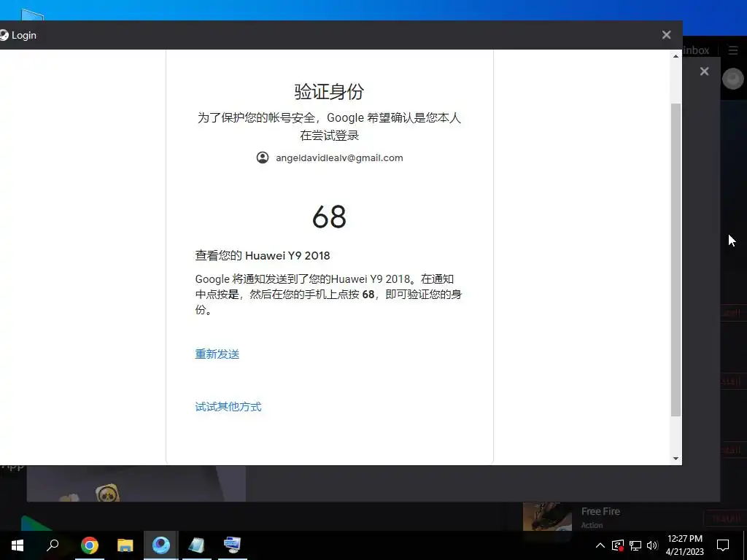This screenshot has width=747, height=560.
Task: Open the clock showing 12:27 PM
Action: [684, 545]
